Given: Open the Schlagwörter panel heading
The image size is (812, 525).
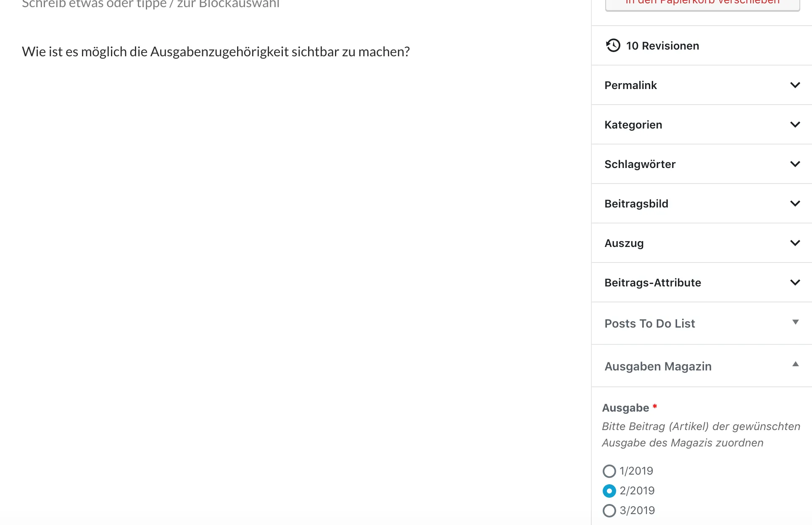Looking at the screenshot, I should (640, 164).
